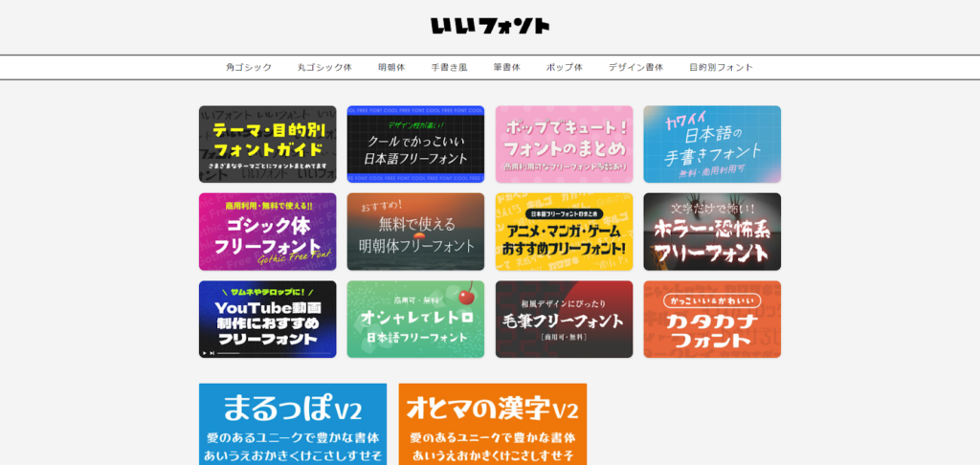Click アニメ・マンガ・ゲーム font banner
The image size is (980, 465).
pyautogui.click(x=564, y=232)
